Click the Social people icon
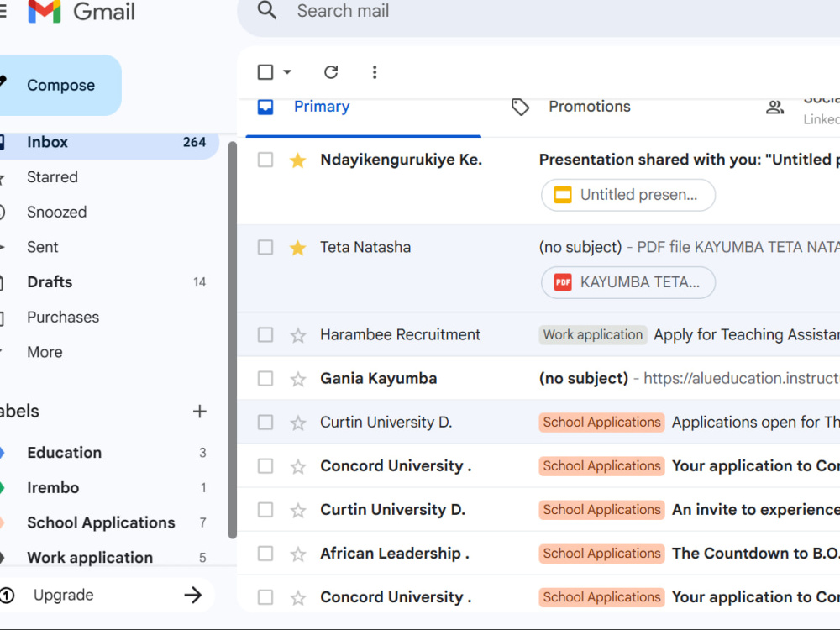Viewport: 840px width, 630px height. [x=774, y=108]
